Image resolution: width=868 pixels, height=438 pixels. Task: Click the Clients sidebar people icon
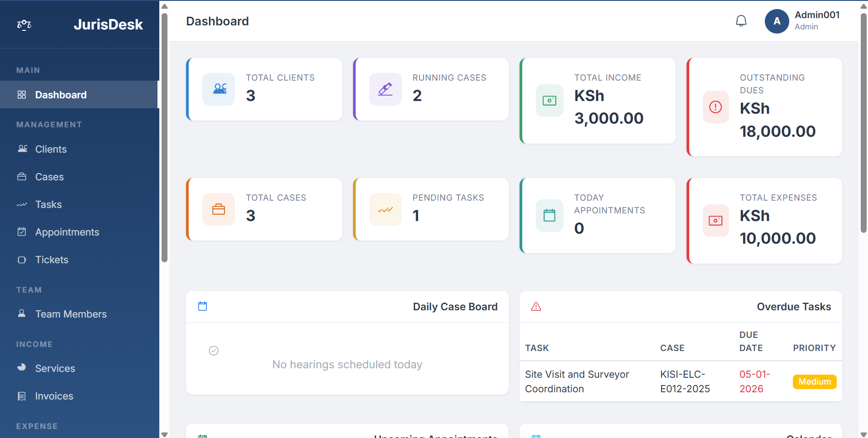(x=22, y=149)
